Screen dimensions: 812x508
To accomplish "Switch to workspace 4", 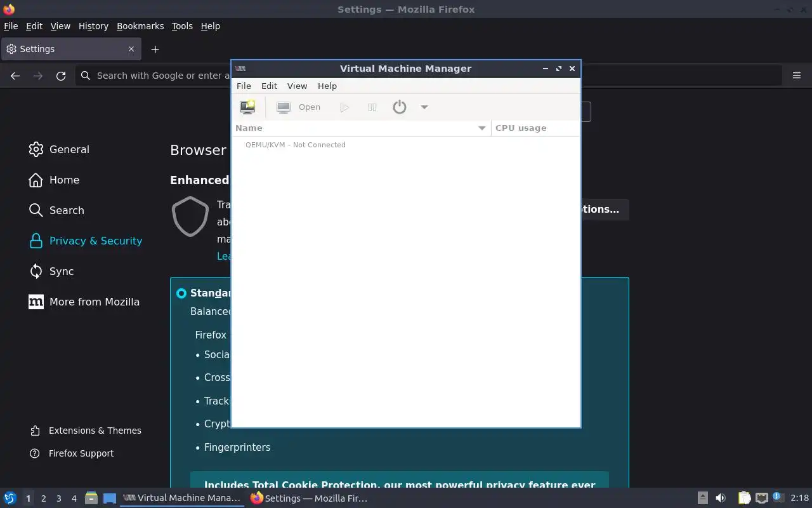I will (74, 498).
